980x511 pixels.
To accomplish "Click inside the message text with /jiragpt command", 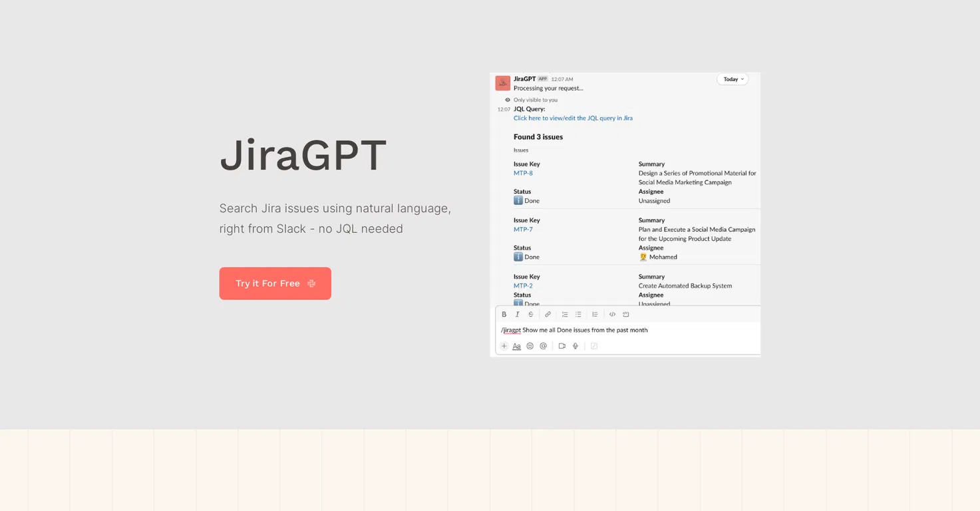I will pyautogui.click(x=574, y=330).
